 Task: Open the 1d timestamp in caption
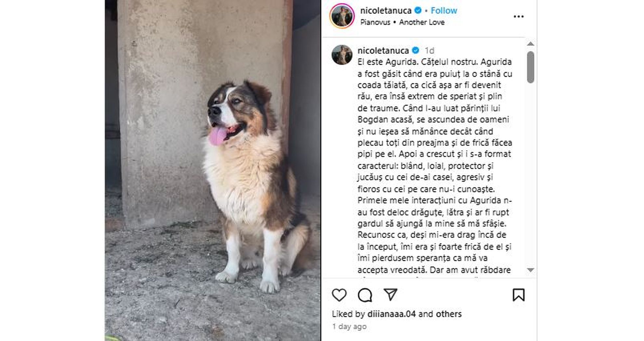429,50
